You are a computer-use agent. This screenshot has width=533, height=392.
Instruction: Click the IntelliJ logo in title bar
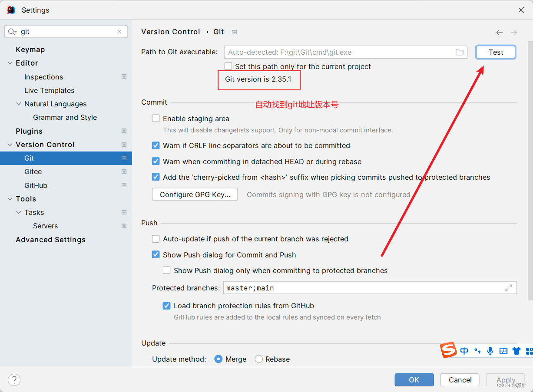point(11,10)
